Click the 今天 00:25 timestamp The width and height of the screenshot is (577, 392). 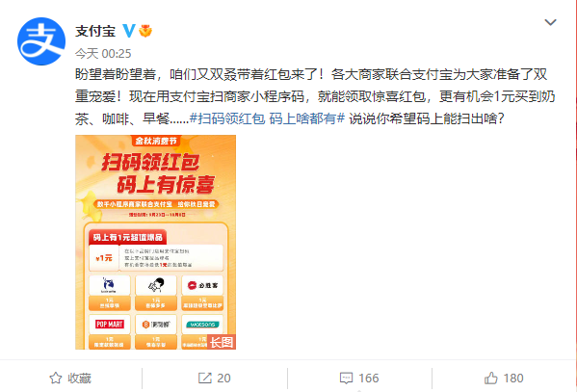tap(103, 54)
